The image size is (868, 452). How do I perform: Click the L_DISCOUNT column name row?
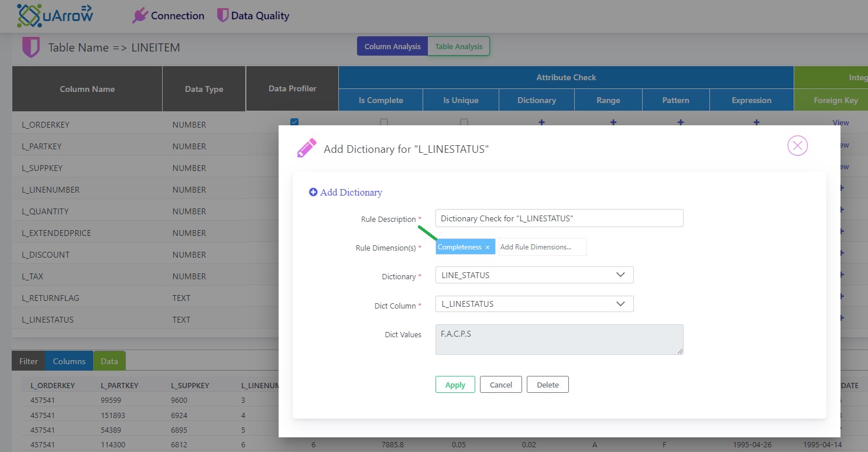[x=46, y=255]
